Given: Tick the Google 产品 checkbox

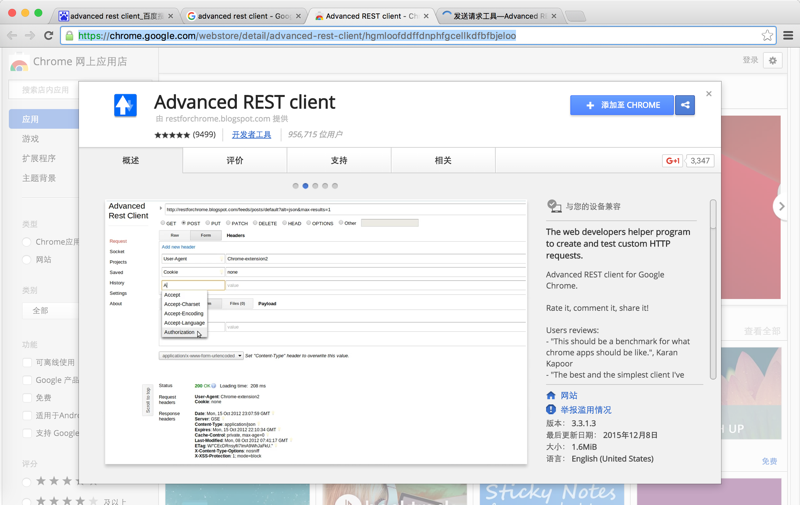Looking at the screenshot, I should pos(27,380).
